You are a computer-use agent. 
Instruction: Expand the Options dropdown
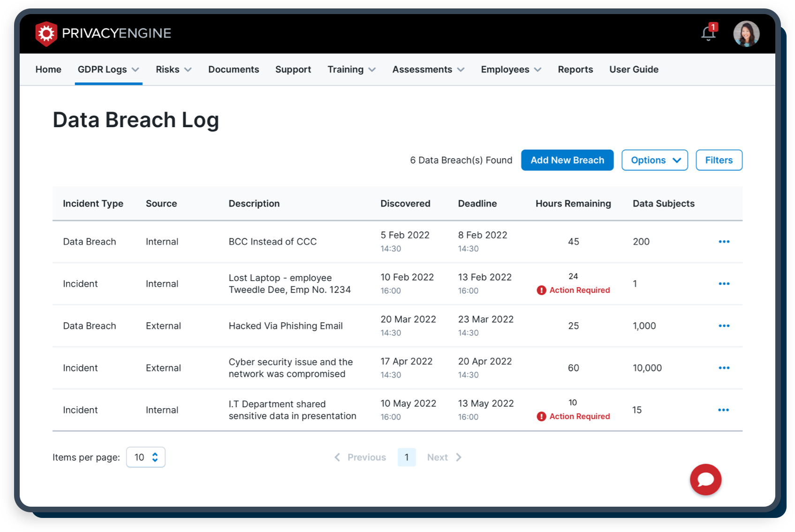tap(654, 160)
